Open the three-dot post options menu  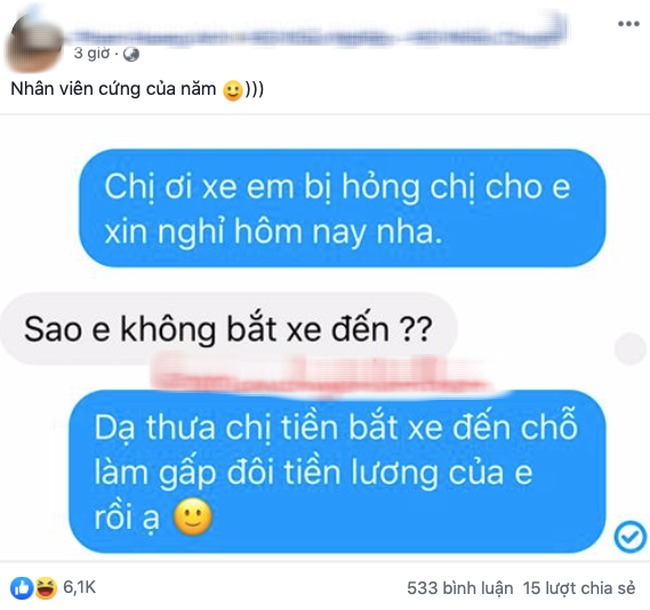(628, 24)
